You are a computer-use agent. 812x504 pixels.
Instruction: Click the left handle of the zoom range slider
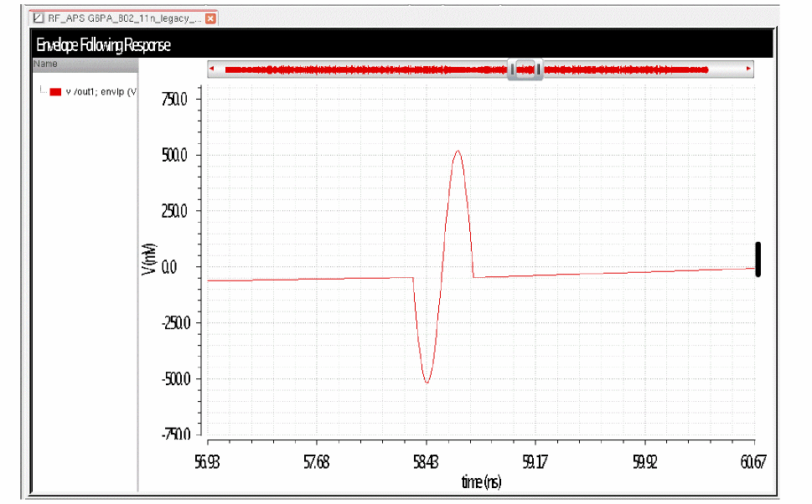coord(512,69)
